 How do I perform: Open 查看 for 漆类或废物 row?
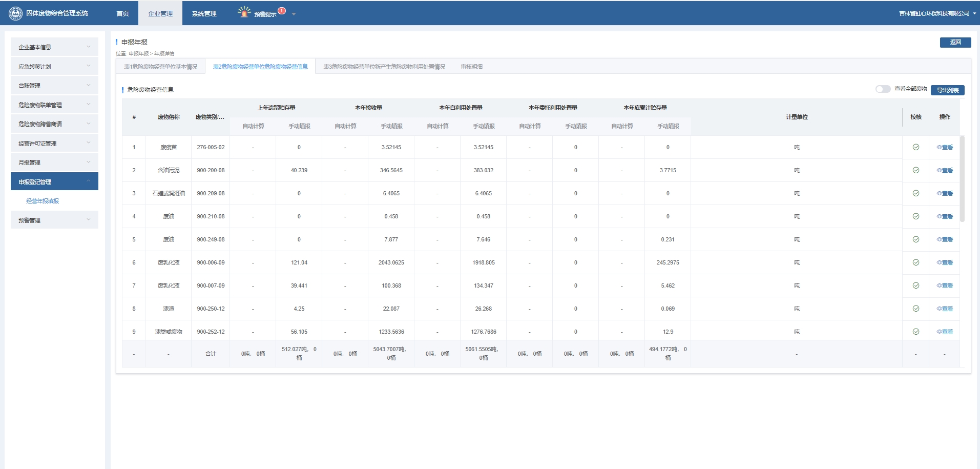point(945,332)
